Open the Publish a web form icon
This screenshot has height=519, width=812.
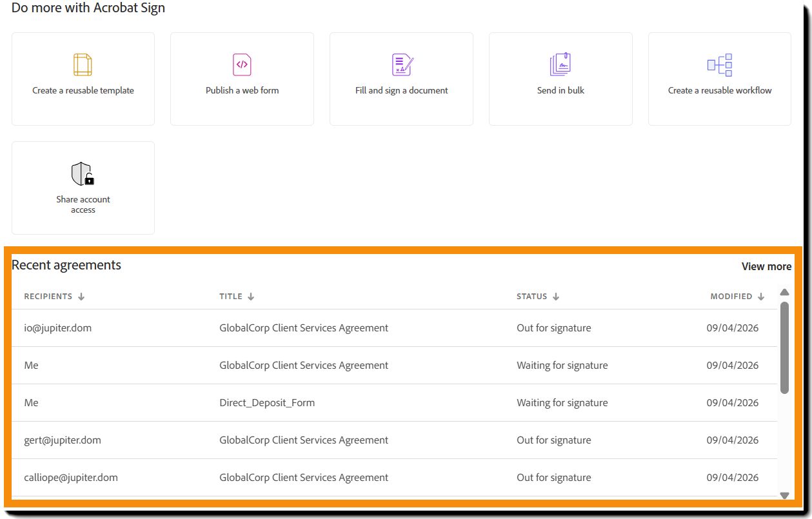tap(242, 65)
